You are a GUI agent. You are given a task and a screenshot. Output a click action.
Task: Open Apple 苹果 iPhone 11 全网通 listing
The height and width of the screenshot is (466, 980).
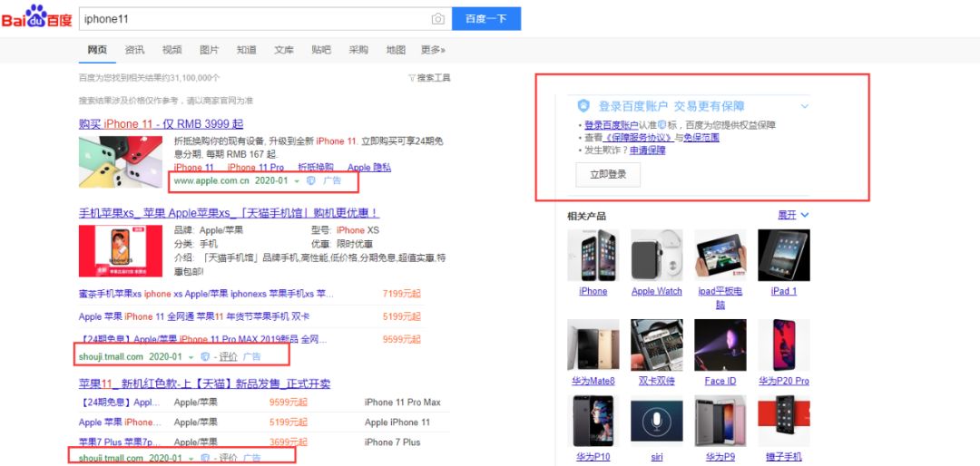[194, 316]
